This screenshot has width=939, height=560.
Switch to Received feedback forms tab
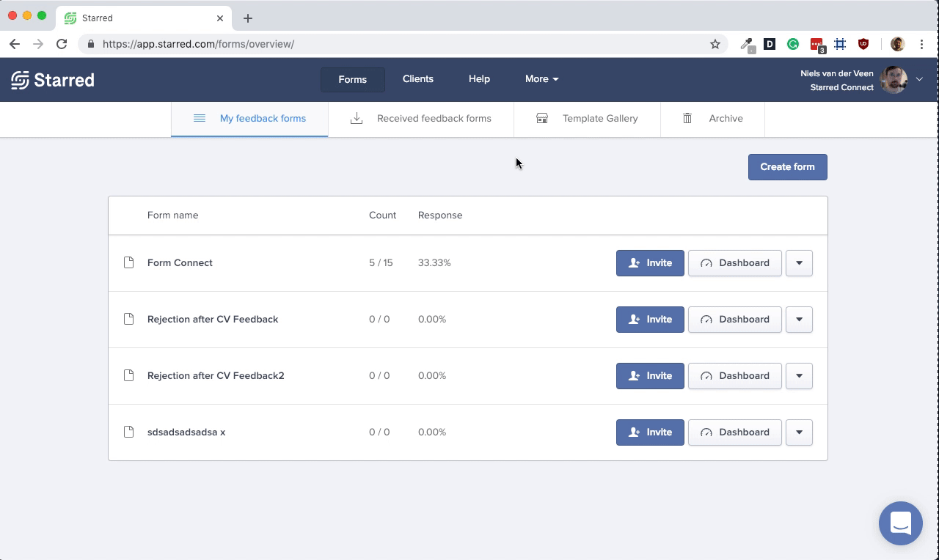tap(421, 119)
